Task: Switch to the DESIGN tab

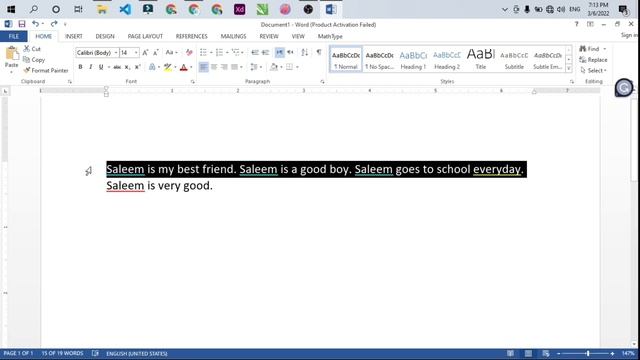Action: click(x=105, y=36)
